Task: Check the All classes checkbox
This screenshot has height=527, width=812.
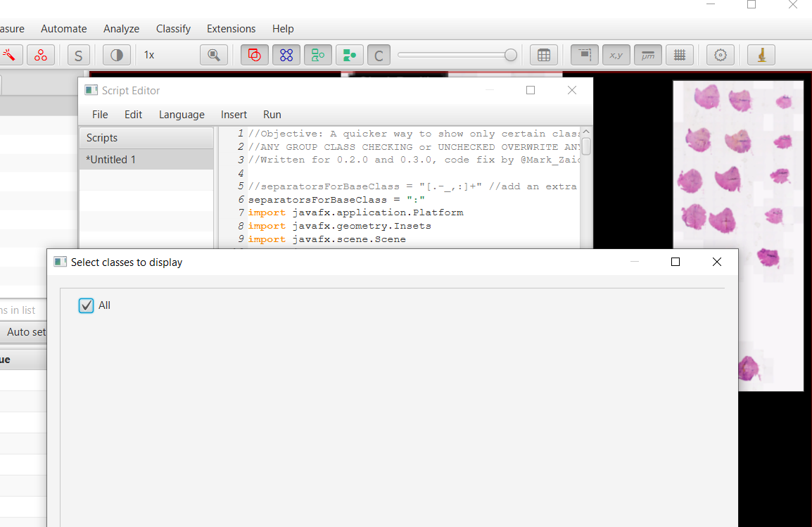Action: point(86,305)
